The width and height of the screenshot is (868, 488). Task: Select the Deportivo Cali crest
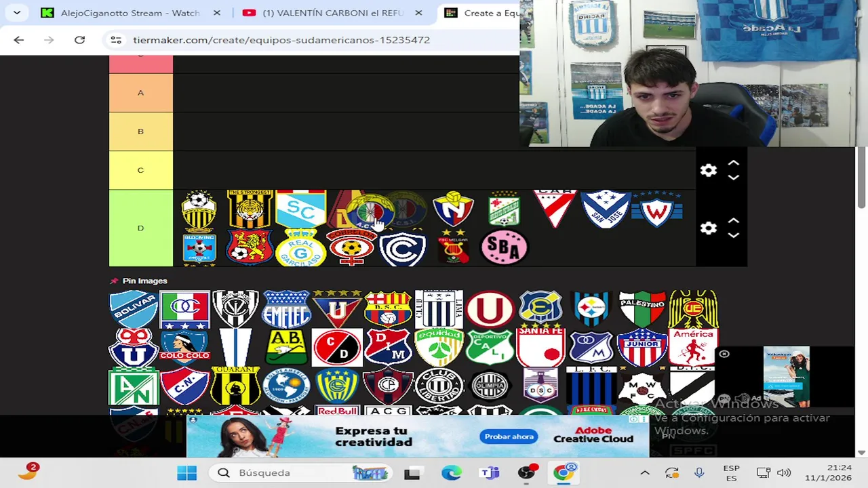490,348
